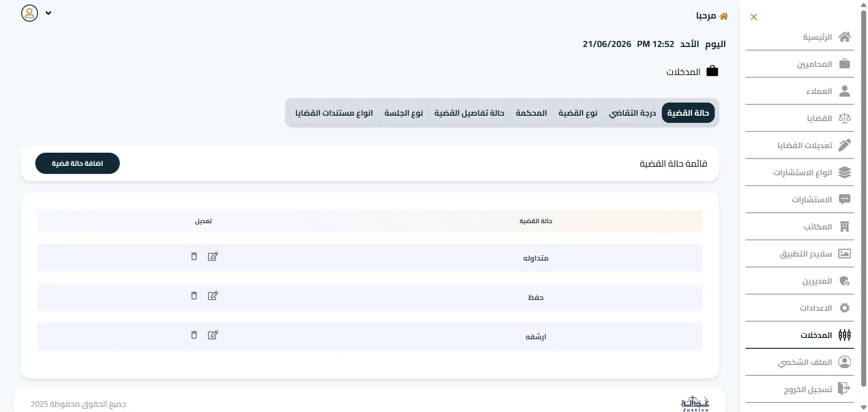
Task: Switch to the المحكمة tab
Action: coord(531,113)
